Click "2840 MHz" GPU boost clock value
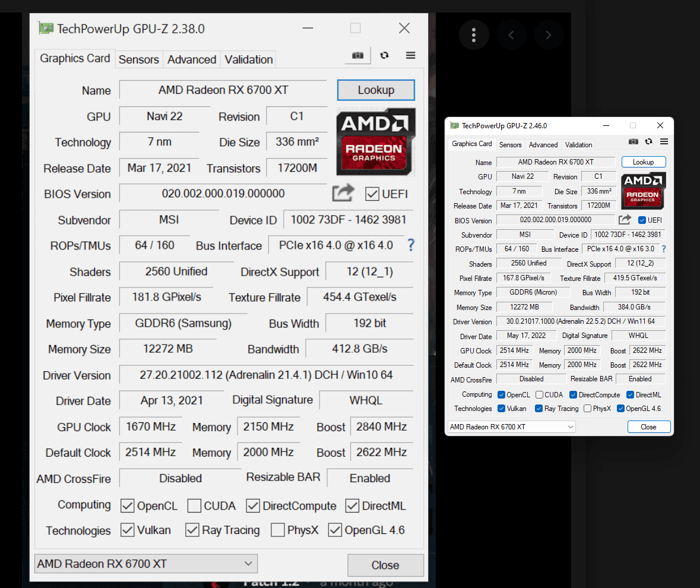Screen dimensions: 700x588 [382, 427]
